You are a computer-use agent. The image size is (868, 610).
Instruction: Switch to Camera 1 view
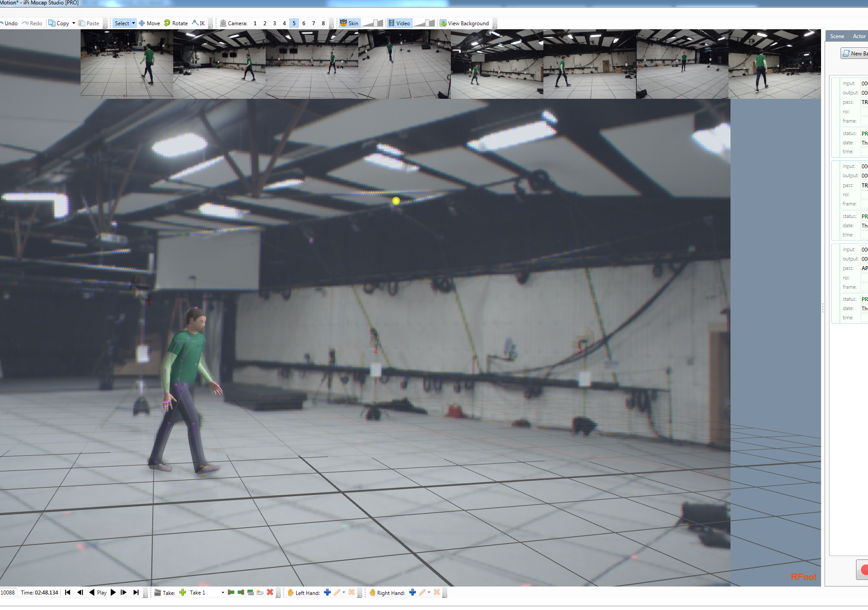(255, 23)
